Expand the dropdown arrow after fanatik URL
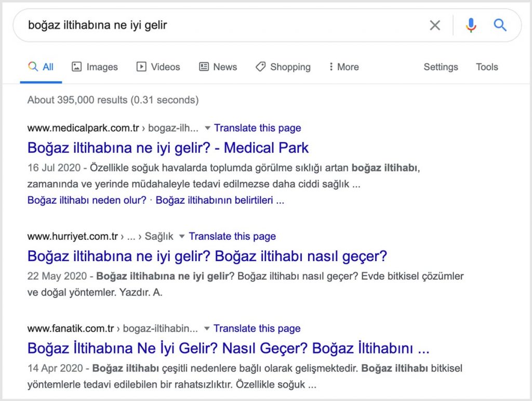Viewport: 532px width, 401px height. click(207, 329)
